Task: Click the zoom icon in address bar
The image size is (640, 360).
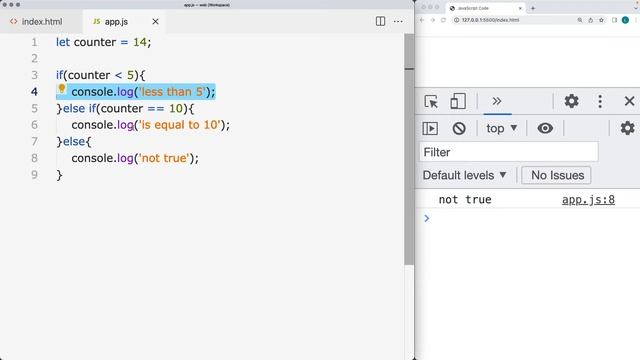Action: coord(580,20)
